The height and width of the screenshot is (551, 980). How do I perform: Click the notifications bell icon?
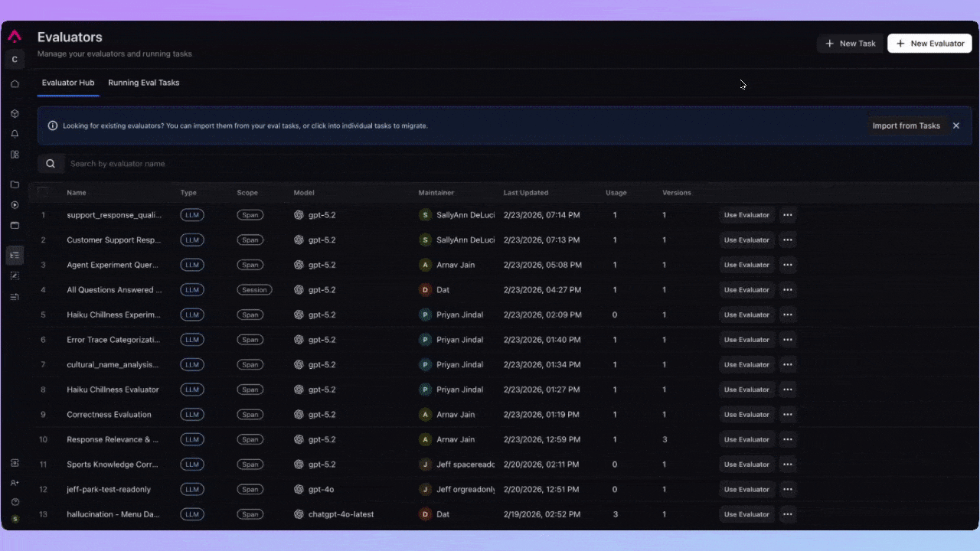coord(15,134)
